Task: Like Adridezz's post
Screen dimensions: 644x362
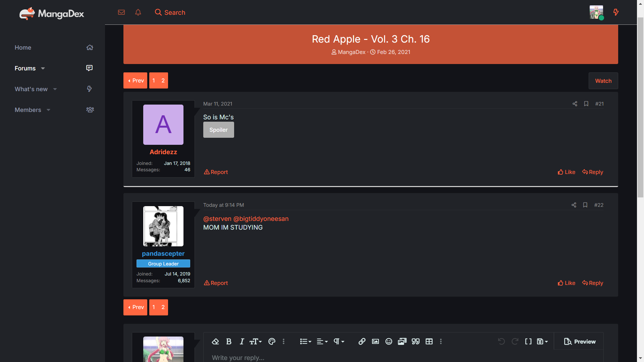Action: tap(567, 172)
